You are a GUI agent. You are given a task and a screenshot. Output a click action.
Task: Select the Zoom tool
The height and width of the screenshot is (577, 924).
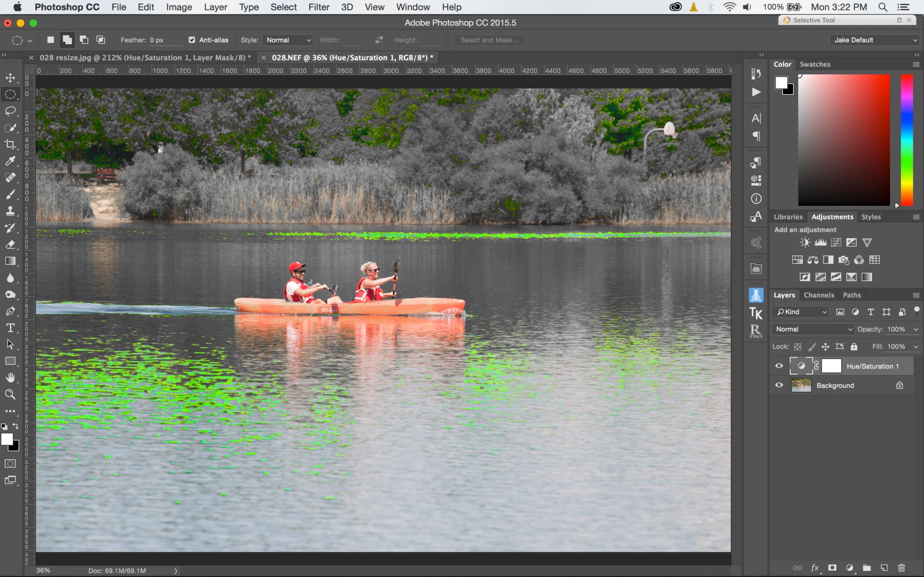coord(10,395)
